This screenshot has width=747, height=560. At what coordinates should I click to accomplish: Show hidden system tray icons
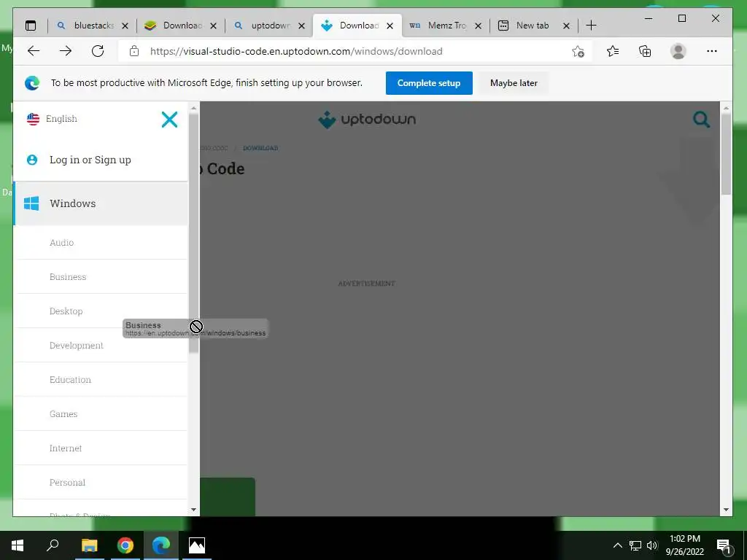tap(617, 545)
